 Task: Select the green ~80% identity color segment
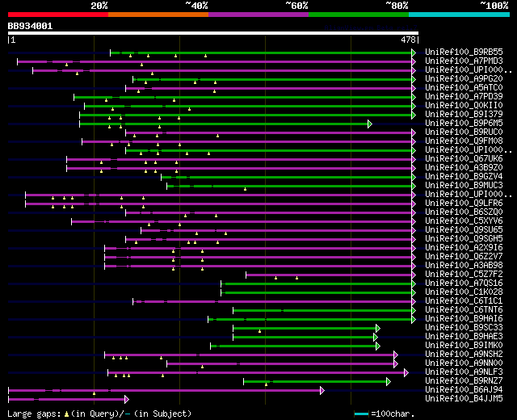tap(359, 15)
